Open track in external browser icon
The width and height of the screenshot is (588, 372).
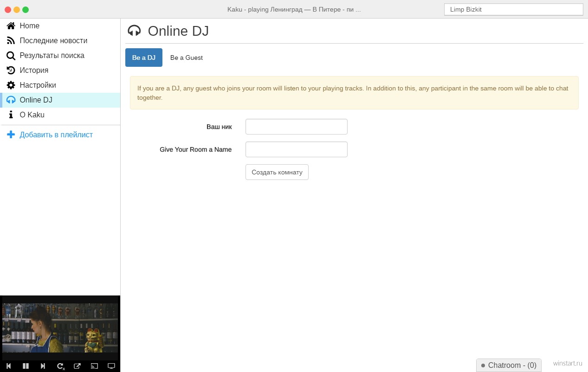click(x=77, y=366)
